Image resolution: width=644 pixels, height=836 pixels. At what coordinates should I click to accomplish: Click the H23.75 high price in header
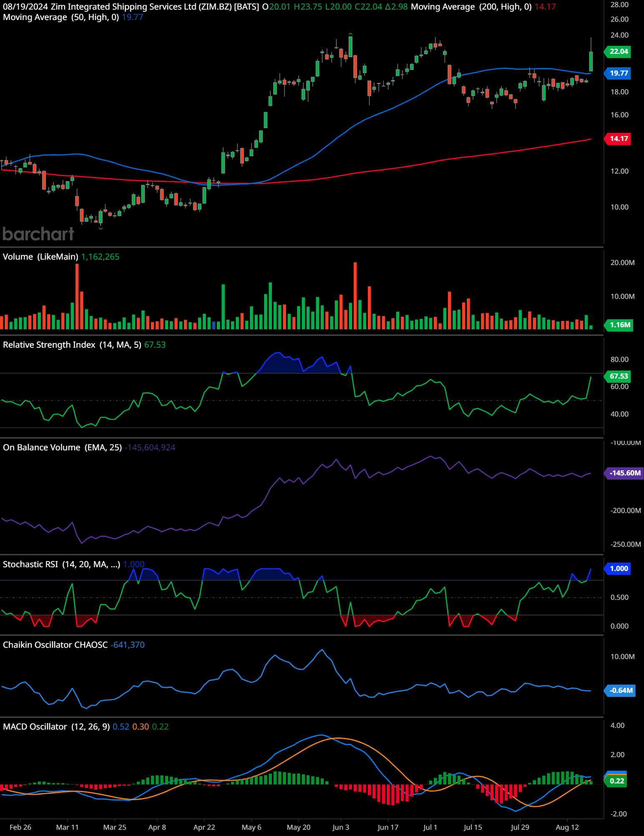(308, 7)
